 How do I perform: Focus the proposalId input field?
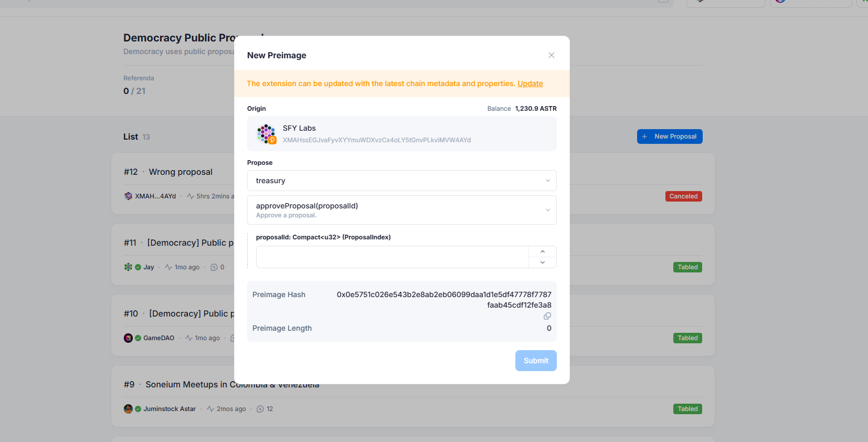(x=392, y=257)
